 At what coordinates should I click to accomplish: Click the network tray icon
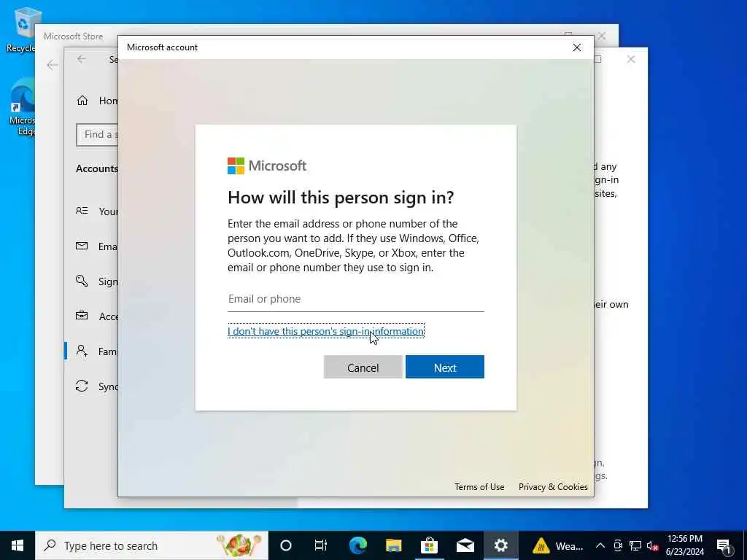[x=635, y=545]
